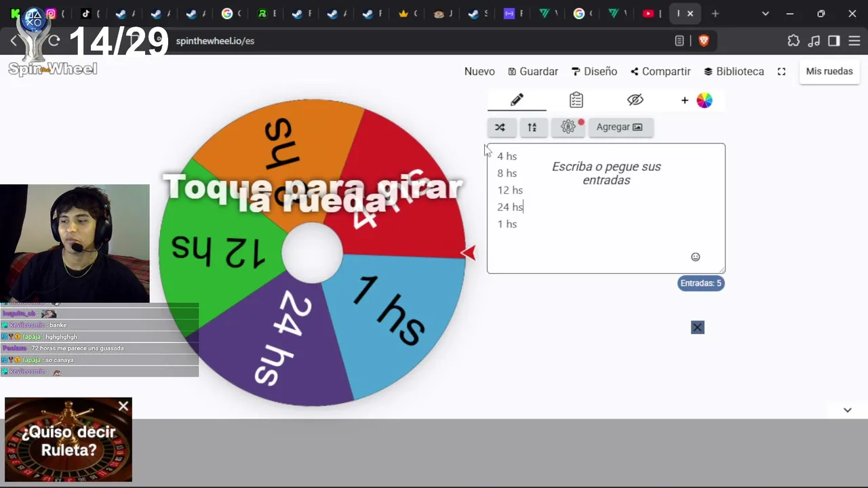Switch to the YouTube tab

648,14
